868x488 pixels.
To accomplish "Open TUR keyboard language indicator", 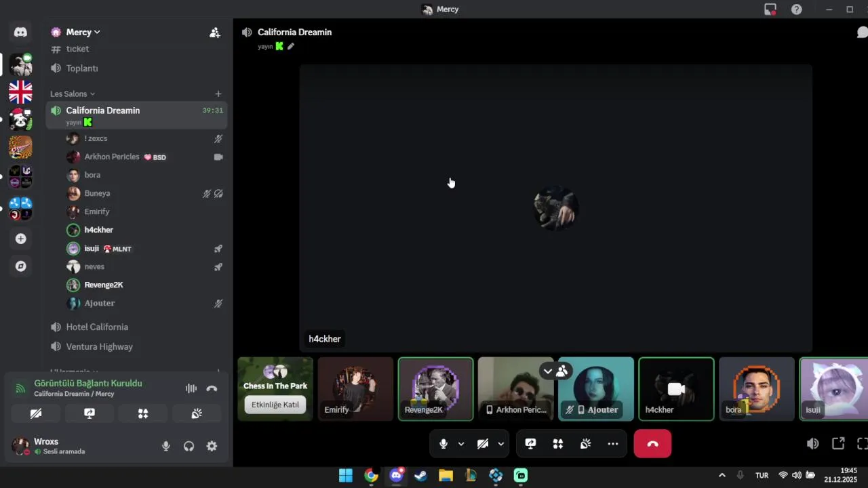I will pos(762,475).
